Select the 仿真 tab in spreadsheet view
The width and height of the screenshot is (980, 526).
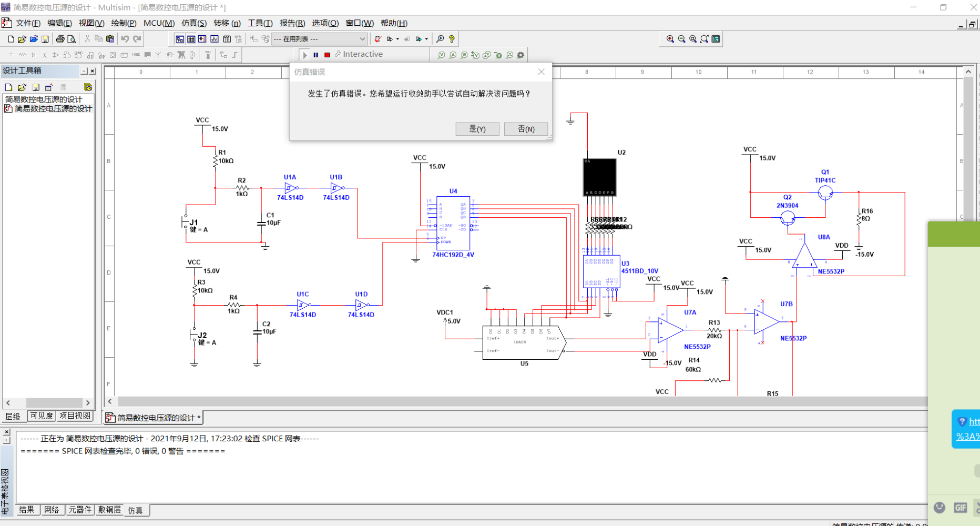click(136, 510)
